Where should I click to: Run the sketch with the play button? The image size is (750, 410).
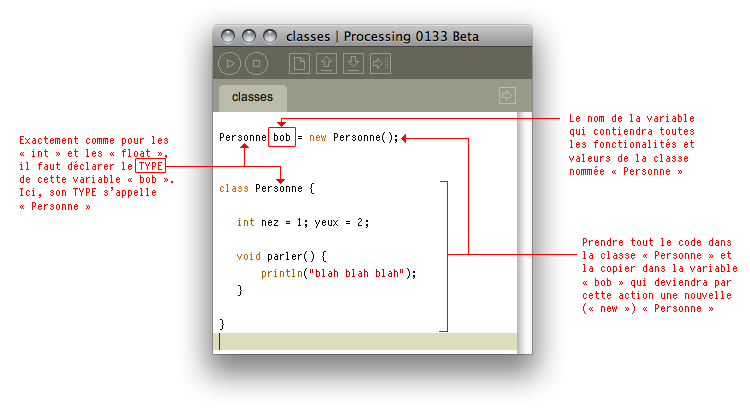tap(230, 64)
